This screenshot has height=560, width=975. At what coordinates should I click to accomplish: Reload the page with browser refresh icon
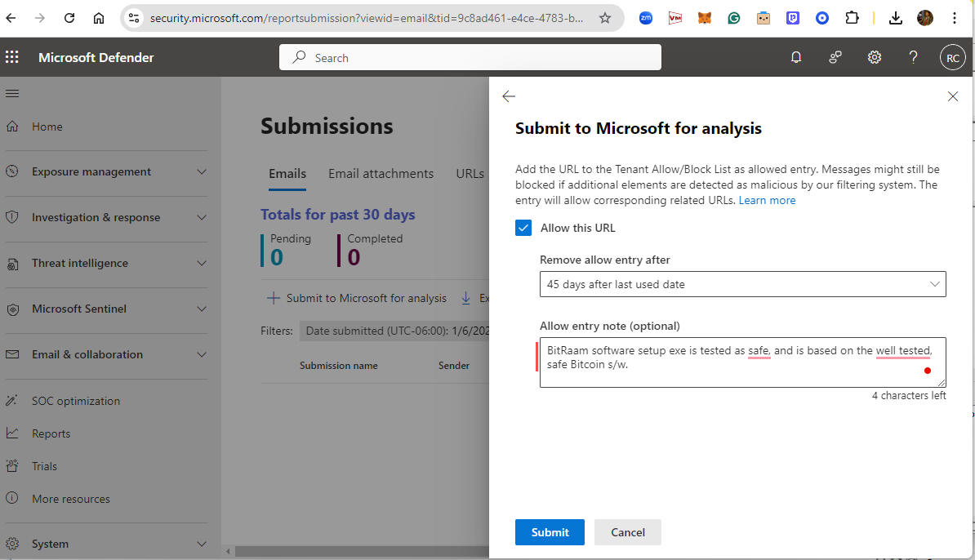coord(69,18)
